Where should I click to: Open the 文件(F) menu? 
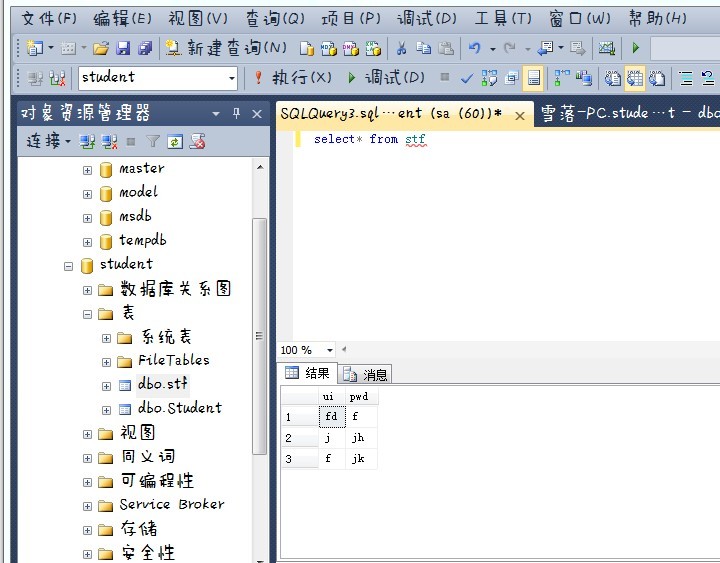point(49,19)
